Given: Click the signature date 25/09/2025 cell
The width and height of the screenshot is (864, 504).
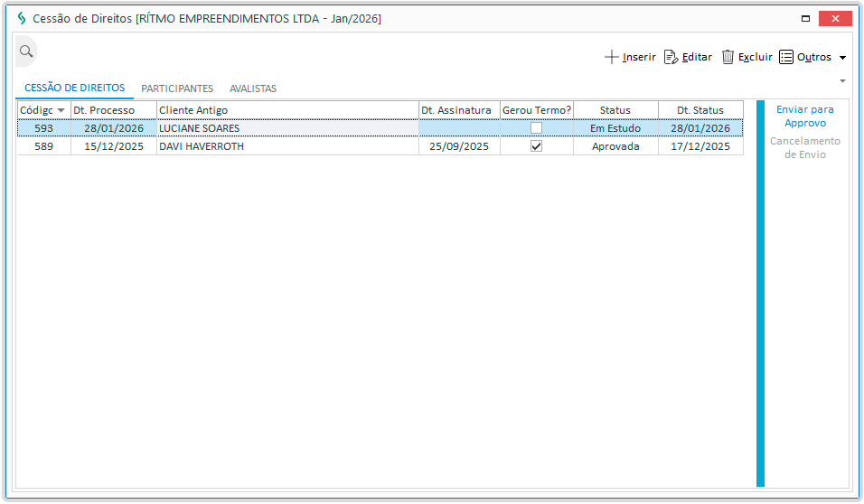Looking at the screenshot, I should tap(459, 146).
